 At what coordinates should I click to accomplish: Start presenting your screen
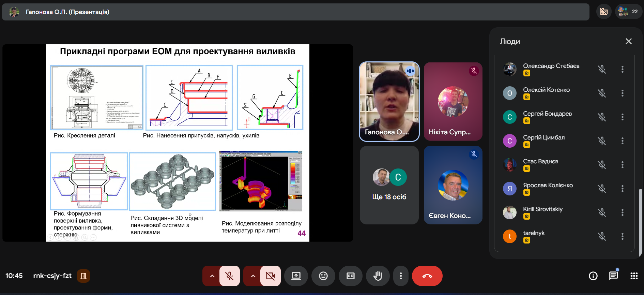(x=296, y=276)
